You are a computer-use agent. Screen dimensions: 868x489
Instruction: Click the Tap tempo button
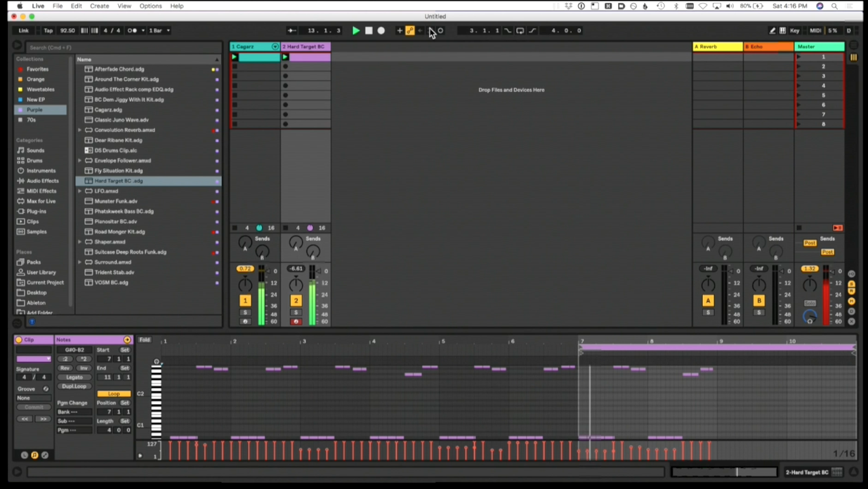48,31
